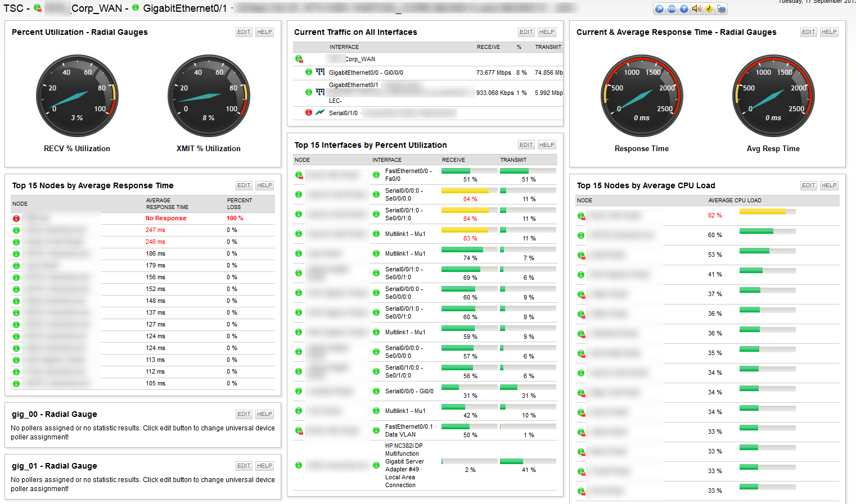
Task: Click the Corp_WAN node in traffic table
Action: (360, 59)
